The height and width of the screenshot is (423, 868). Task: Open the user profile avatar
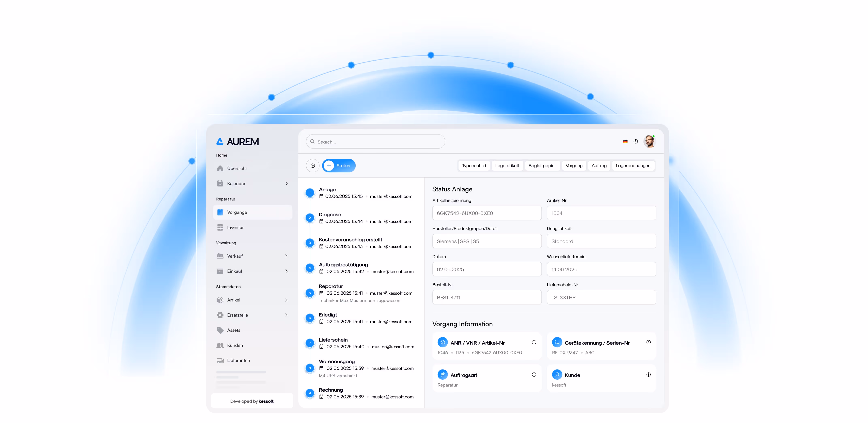[x=649, y=141]
